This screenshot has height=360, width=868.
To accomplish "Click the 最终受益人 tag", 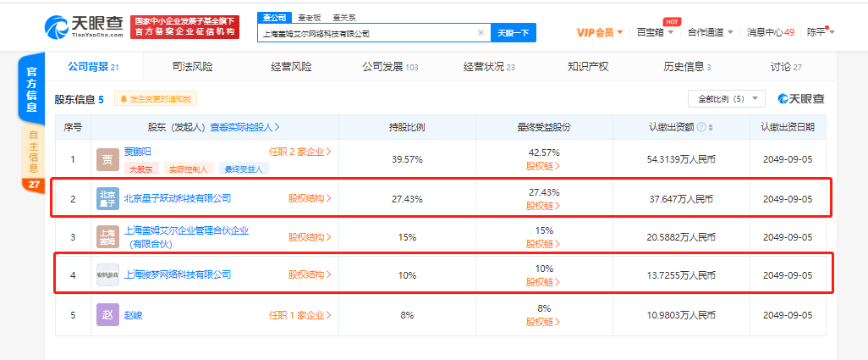I will click(x=244, y=169).
